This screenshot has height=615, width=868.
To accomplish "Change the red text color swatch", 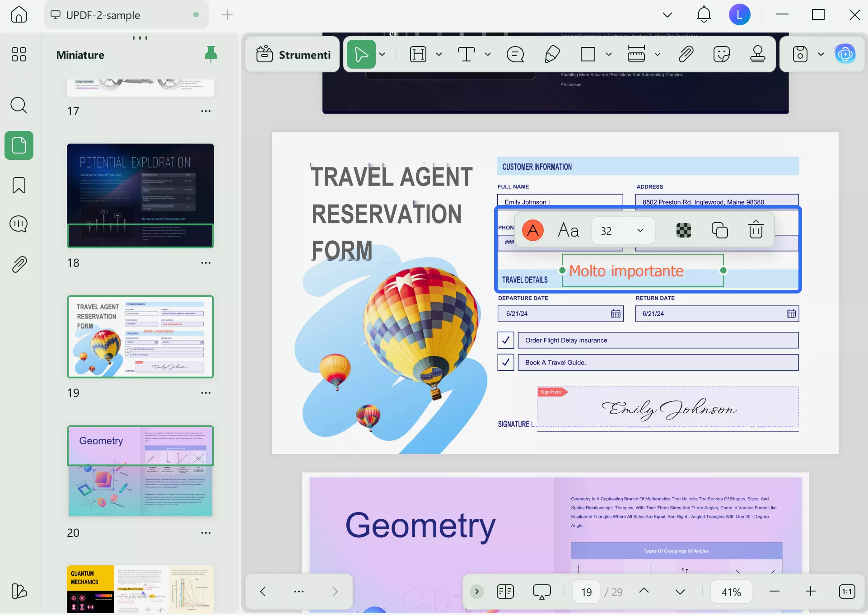I will coord(533,230).
